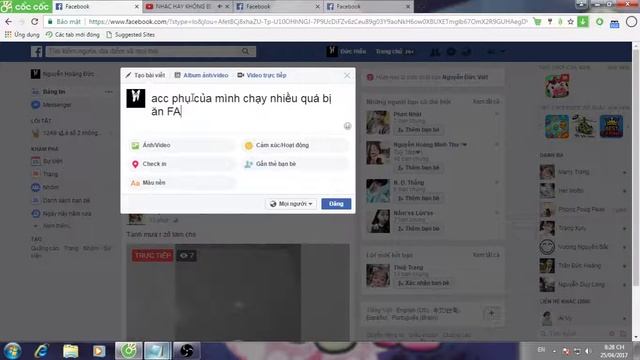Launch Internet Explorer from taskbar
Image resolution: width=640 pixels, height=360 pixels.
(x=42, y=351)
